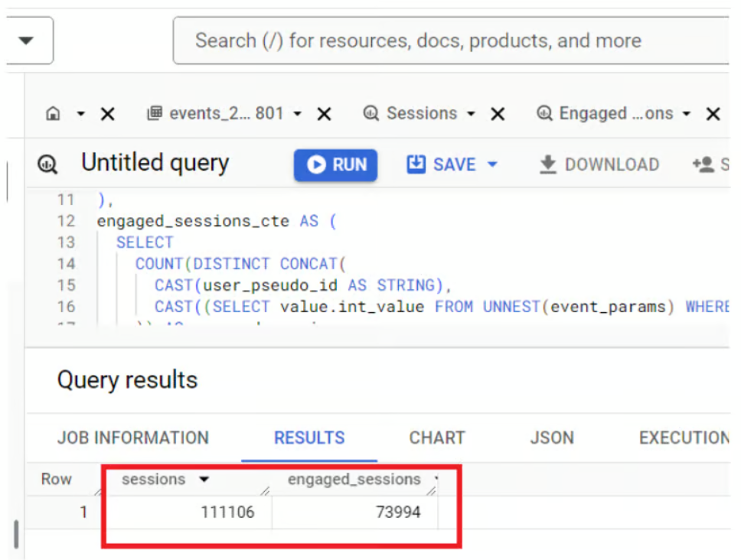Click the query icon on Engaged Sessions tab
Screen dimensions: 741x560
coord(545,113)
